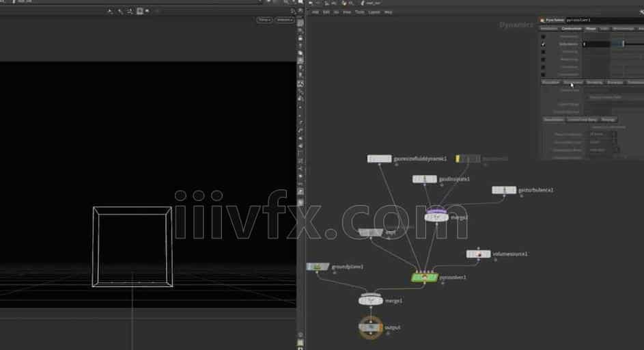This screenshot has width=644, height=350.
Task: Switch to the Shape parameter tab
Action: point(591,29)
